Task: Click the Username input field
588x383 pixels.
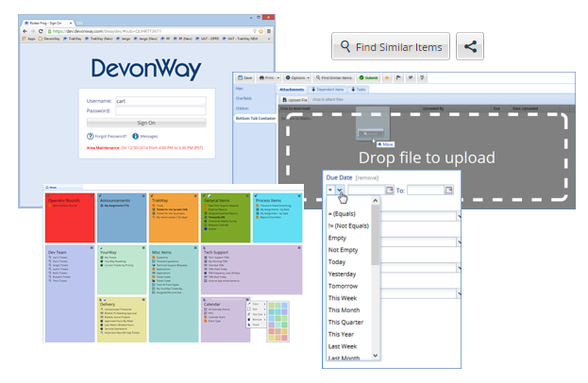Action: click(x=160, y=101)
